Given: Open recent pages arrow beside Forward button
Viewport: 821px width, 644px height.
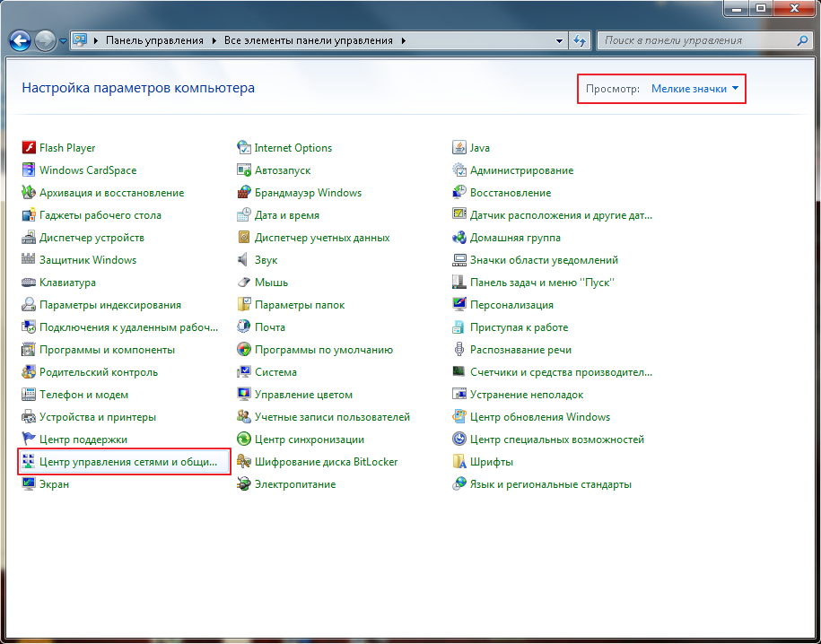Looking at the screenshot, I should (x=63, y=41).
